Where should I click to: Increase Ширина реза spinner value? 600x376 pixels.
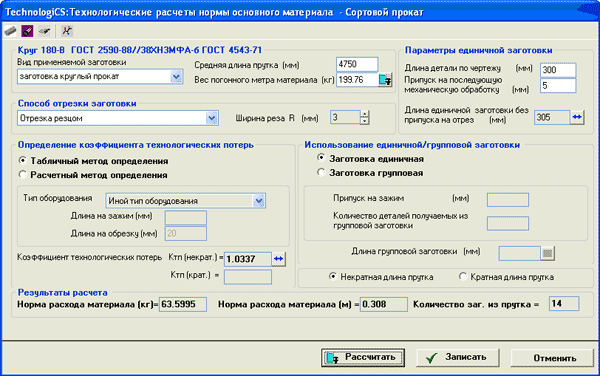pyautogui.click(x=365, y=114)
